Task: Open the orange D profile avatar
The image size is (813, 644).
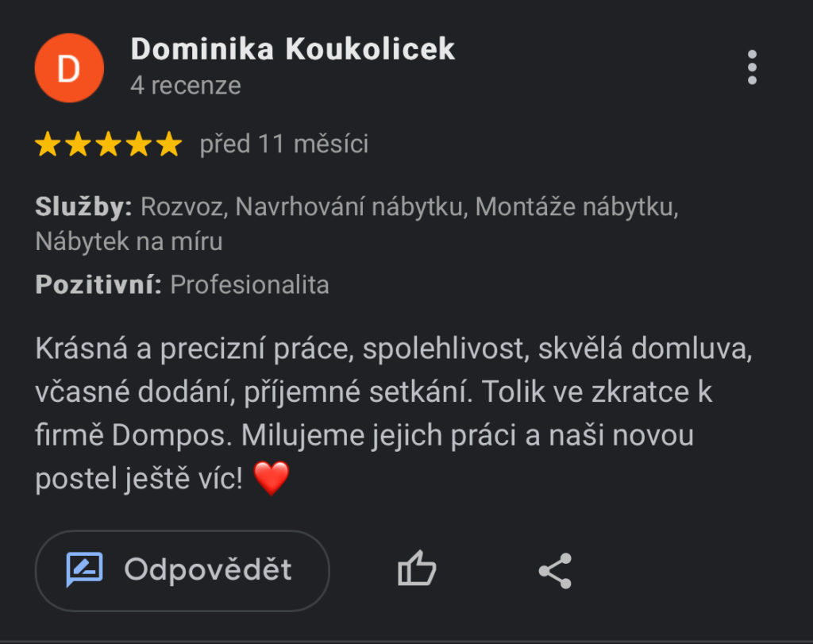Action: 69,68
